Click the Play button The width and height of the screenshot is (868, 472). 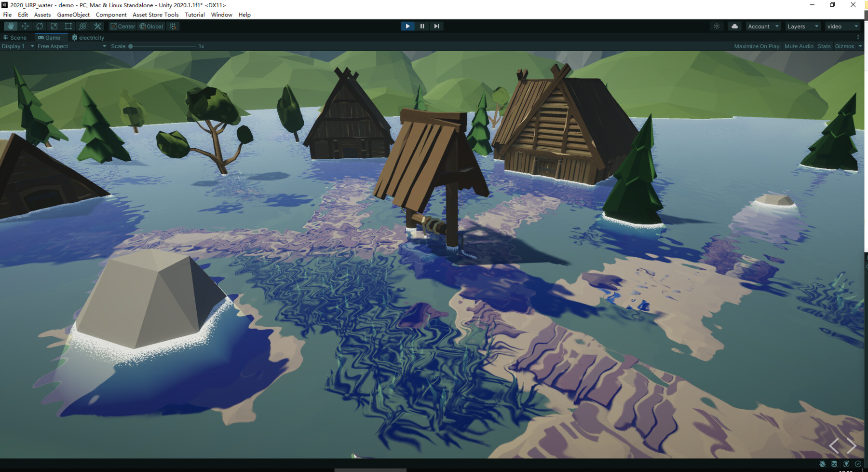tap(407, 26)
